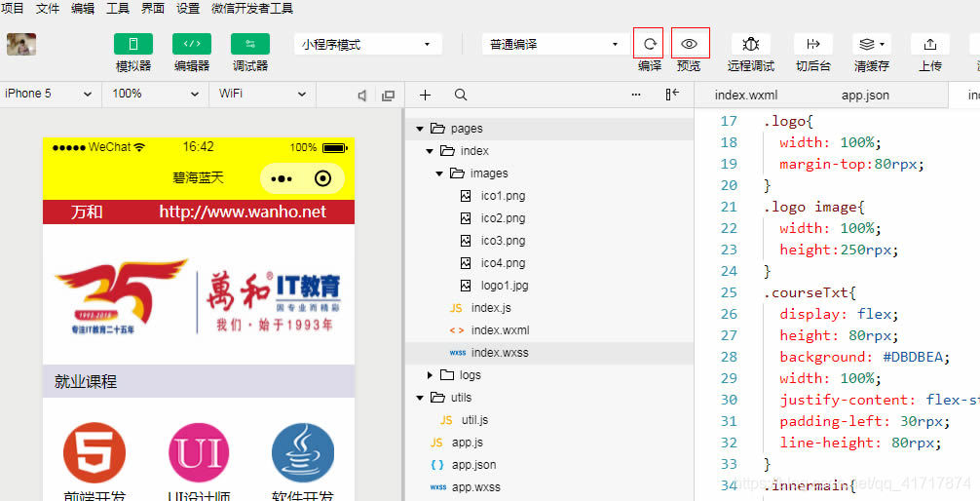Open remote debugging (远程调试) bug icon

tap(751, 45)
